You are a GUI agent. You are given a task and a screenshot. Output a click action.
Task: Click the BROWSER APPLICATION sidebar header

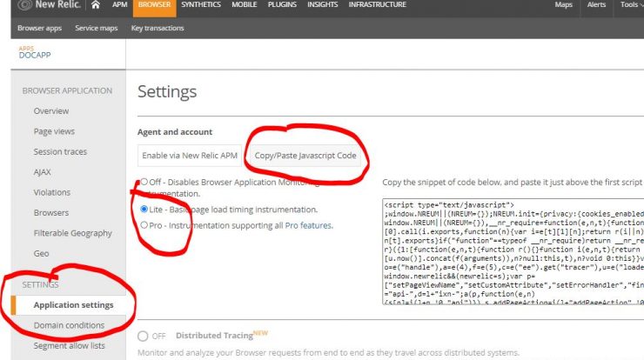point(67,90)
